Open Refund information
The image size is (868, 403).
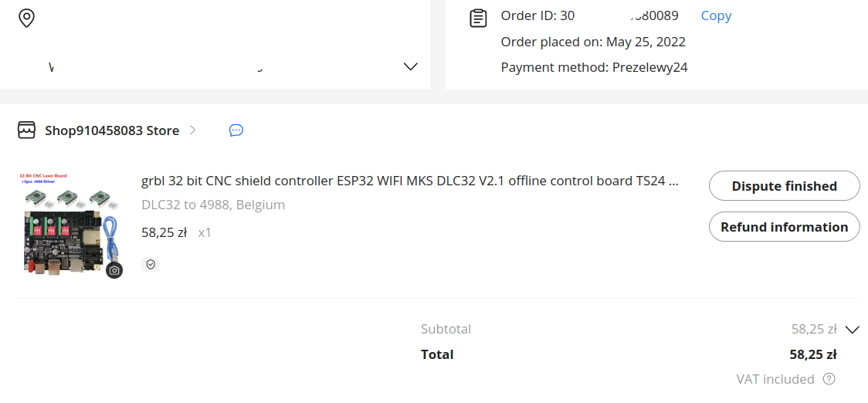785,227
